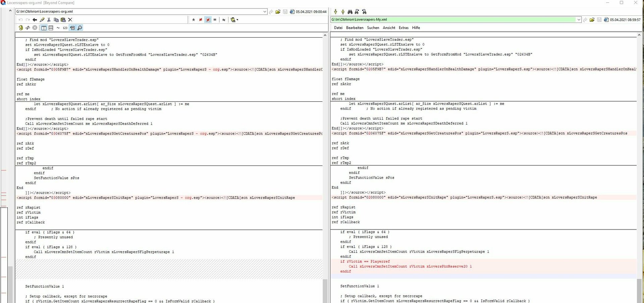
Task: Click the left file's document info icon
Action: pyautogui.click(x=292, y=12)
